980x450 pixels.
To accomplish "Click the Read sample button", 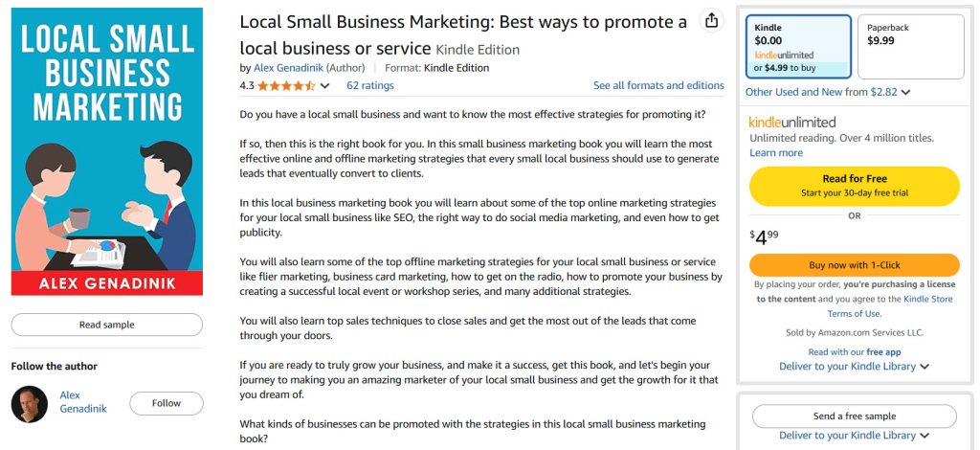I will click(x=106, y=325).
